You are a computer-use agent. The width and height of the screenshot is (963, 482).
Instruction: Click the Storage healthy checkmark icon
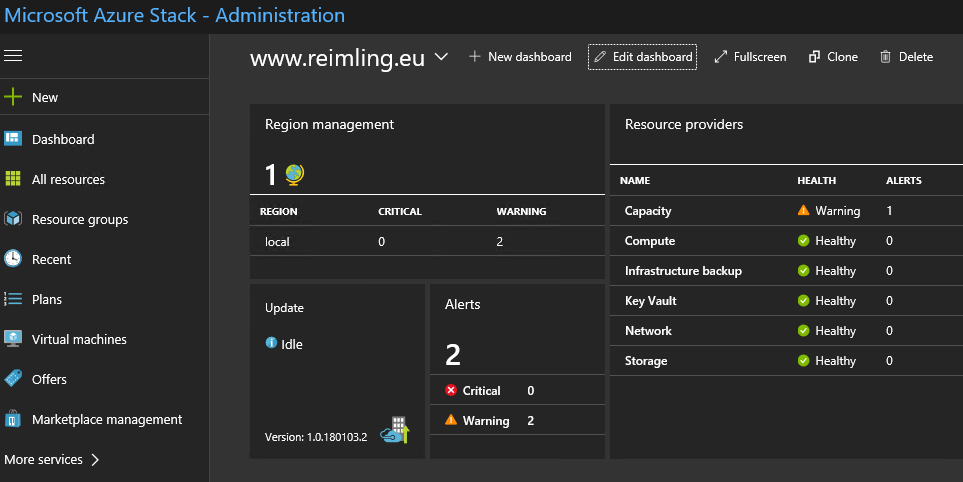(803, 360)
